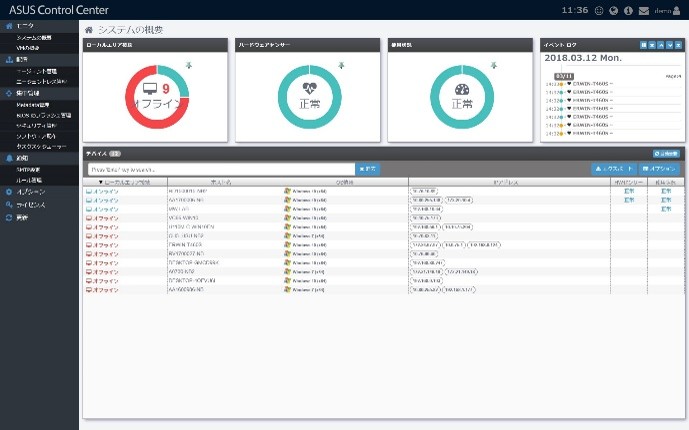
Task: Click the blue Export button above the table
Action: pyautogui.click(x=613, y=169)
